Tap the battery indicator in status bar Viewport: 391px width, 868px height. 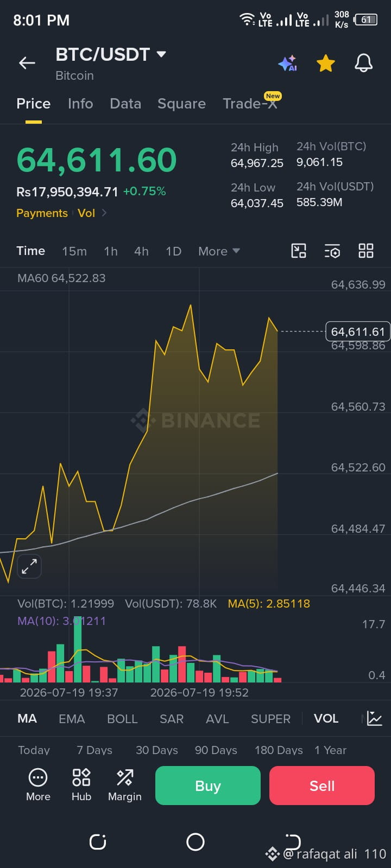click(366, 20)
